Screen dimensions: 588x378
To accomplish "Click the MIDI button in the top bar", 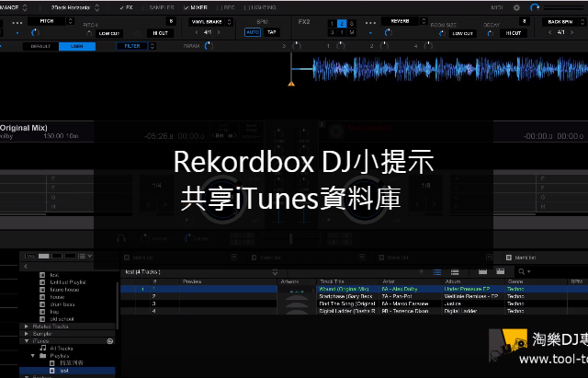I will 497,7.
